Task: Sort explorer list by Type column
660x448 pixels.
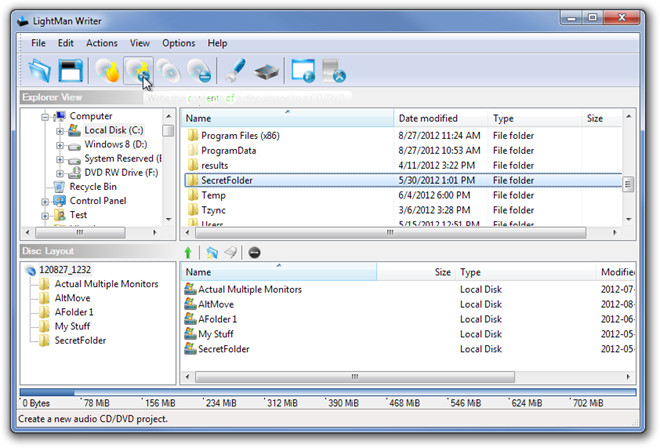Action: [535, 118]
